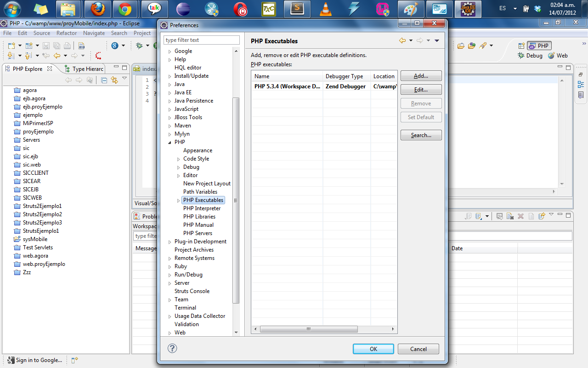Expand the Usage Data Collector node
The height and width of the screenshot is (368, 588).
click(170, 316)
